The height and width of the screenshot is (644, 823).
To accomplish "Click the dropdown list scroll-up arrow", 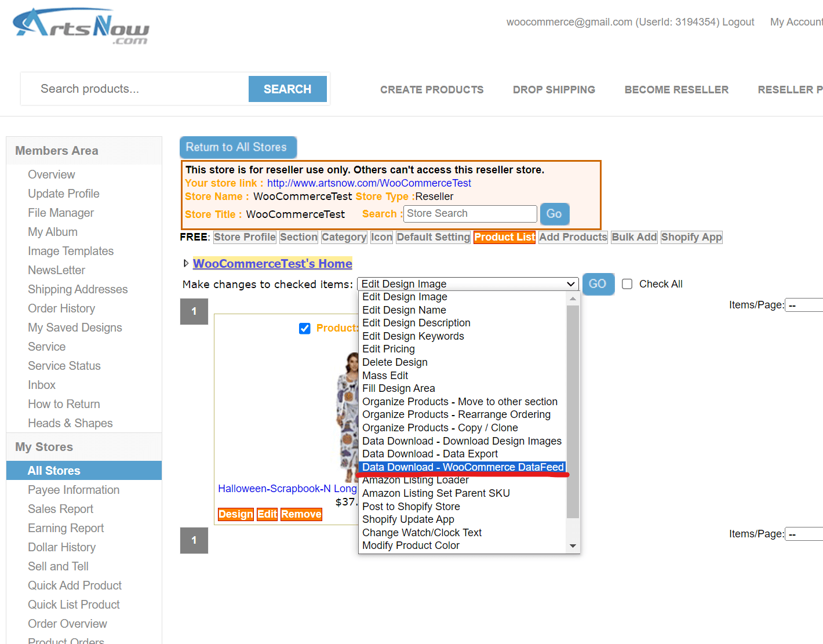I will pos(573,299).
